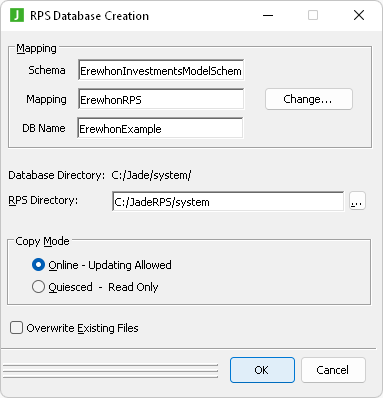Dismiss dialog with Cancel button
Image resolution: width=383 pixels, height=398 pixels.
point(333,370)
